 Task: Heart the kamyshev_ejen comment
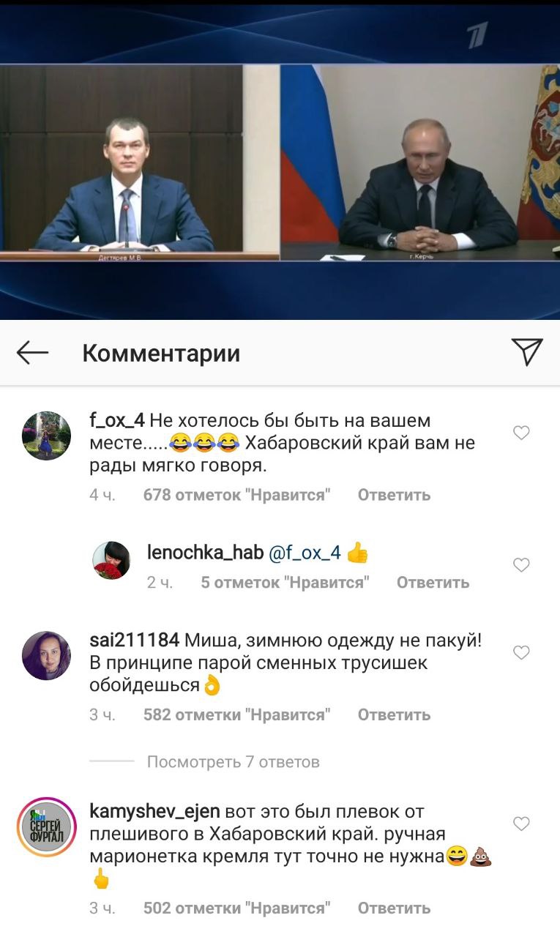coord(521,824)
